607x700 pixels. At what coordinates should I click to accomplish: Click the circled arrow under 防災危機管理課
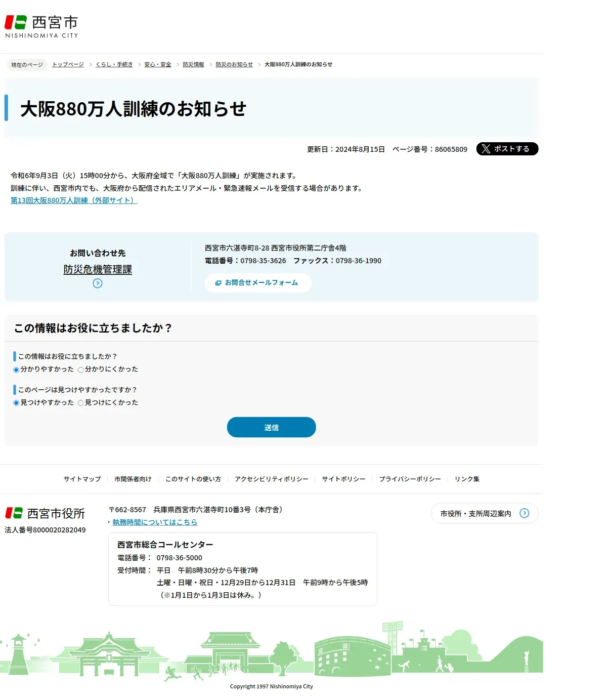pyautogui.click(x=98, y=283)
